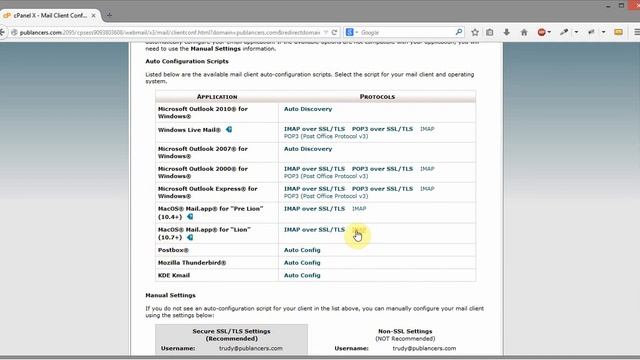Viewport: 640px width, 360px height.
Task: Click plain IMAP link for Outlook Express
Action: [427, 189]
